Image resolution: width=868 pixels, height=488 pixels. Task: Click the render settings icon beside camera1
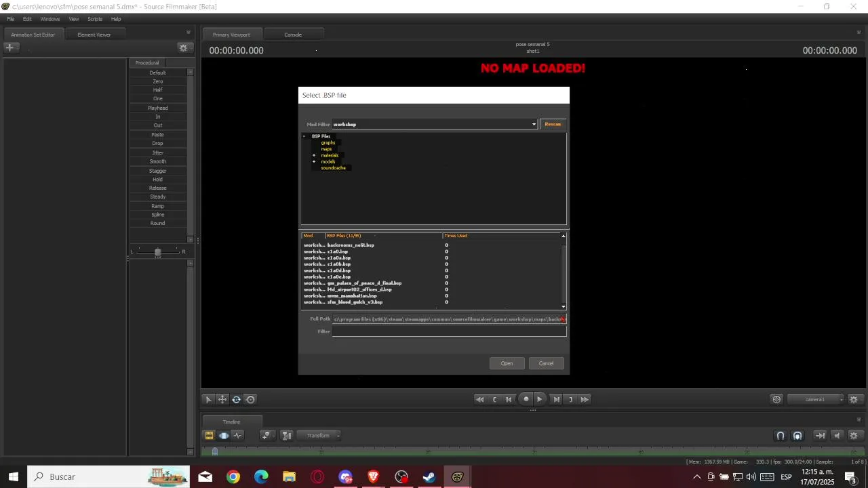coord(777,399)
